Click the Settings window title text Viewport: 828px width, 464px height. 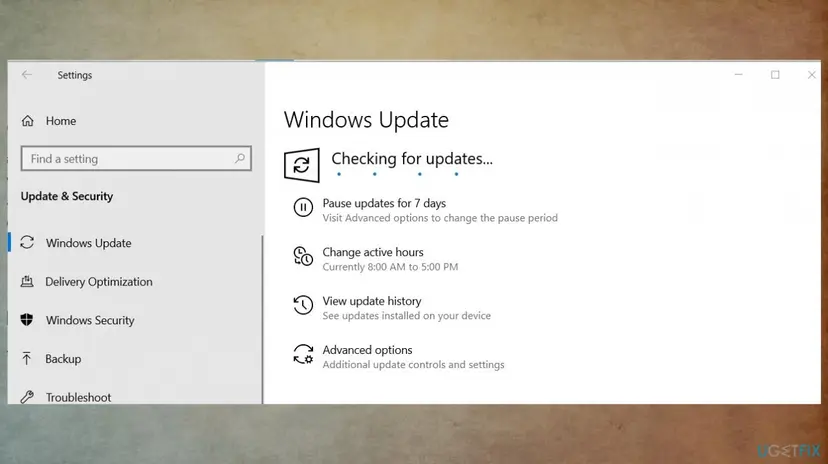74,75
